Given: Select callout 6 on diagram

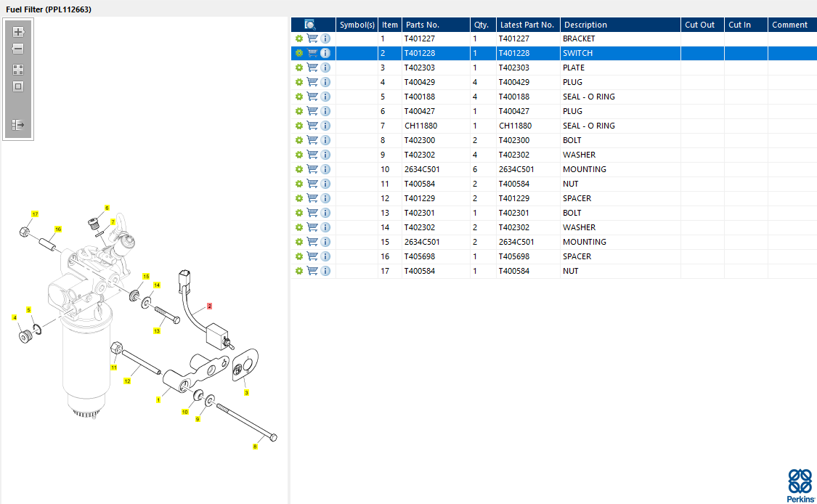Looking at the screenshot, I should pos(107,208).
